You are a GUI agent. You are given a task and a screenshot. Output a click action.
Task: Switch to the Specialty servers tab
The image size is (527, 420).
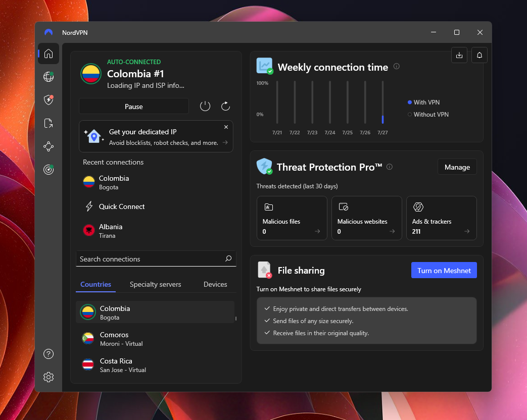(x=155, y=284)
